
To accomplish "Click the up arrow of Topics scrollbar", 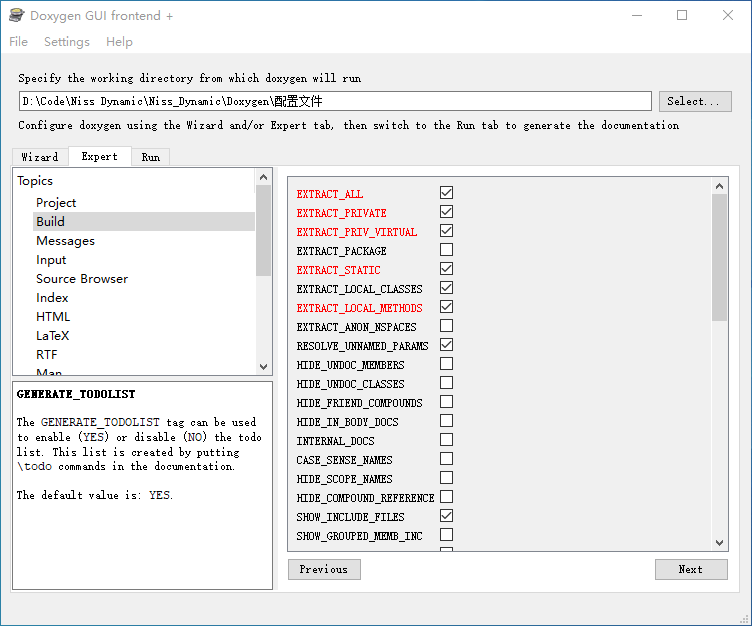I will (263, 177).
